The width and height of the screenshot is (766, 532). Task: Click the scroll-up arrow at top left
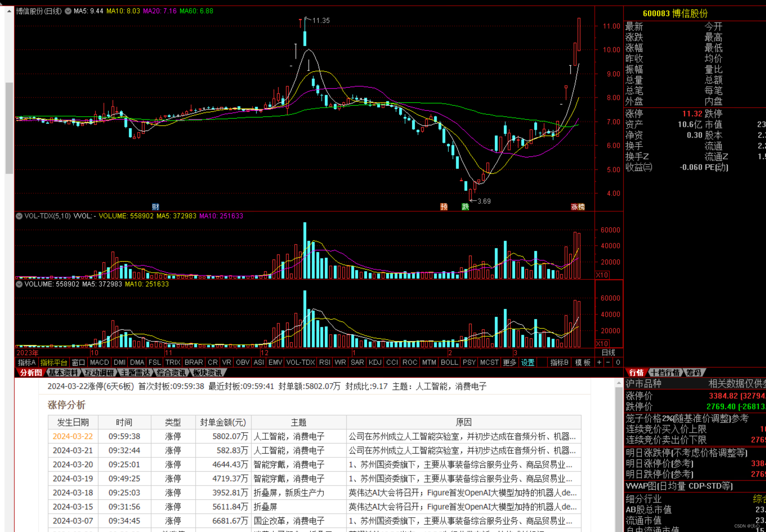point(9,11)
